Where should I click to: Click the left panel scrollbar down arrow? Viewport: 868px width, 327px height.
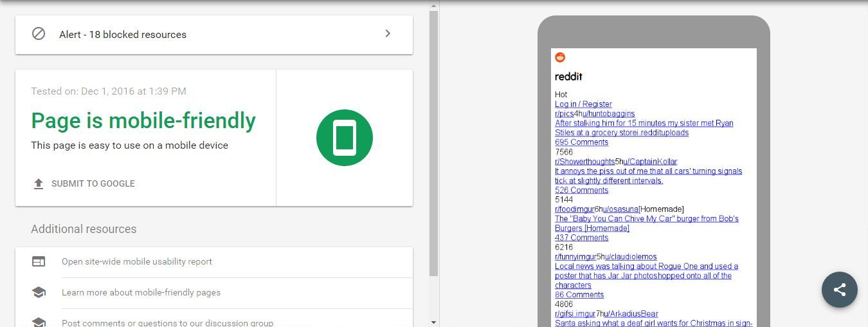433,322
